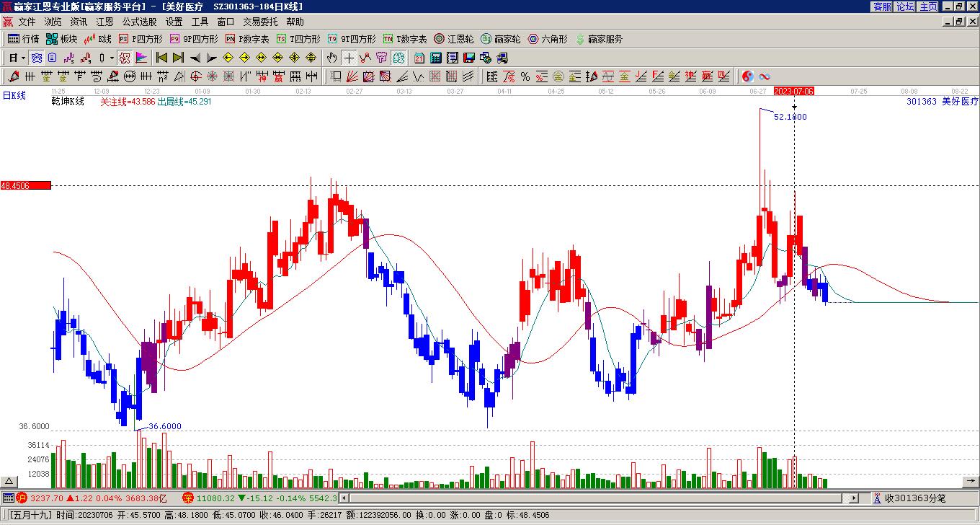Open the 文件 menu

pos(27,22)
